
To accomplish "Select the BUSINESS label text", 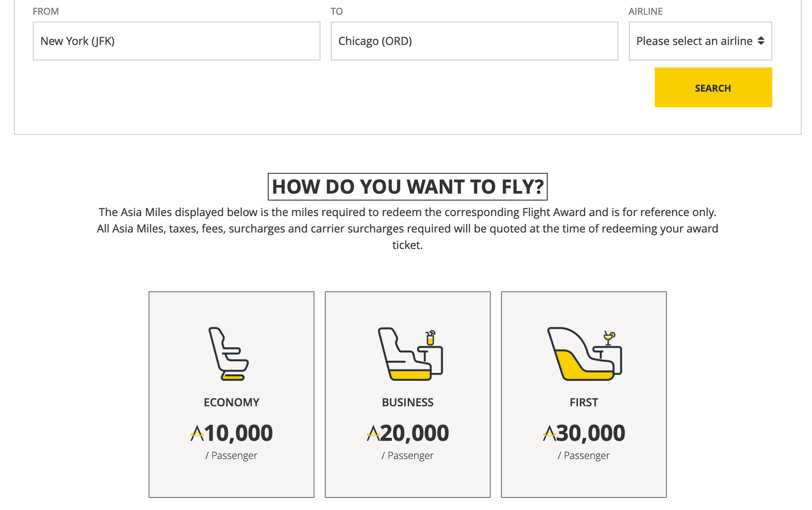I will 408,402.
